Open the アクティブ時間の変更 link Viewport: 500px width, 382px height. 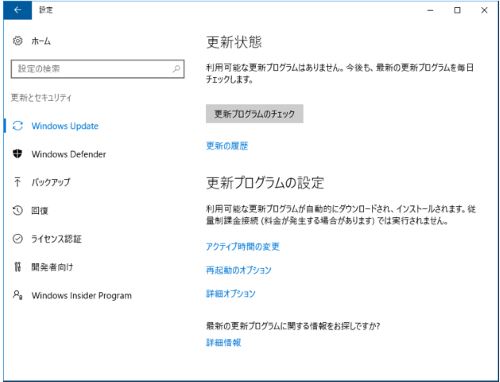[x=243, y=246]
